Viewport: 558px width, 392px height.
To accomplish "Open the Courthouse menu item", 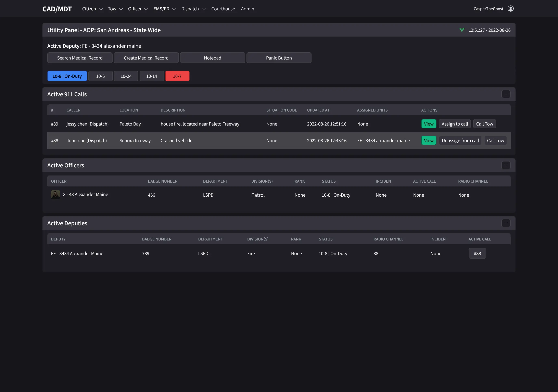I will pos(223,9).
